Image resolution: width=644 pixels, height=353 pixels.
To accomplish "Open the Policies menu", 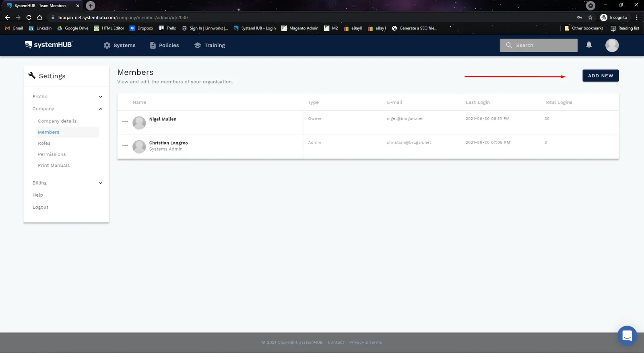I will pos(164,46).
